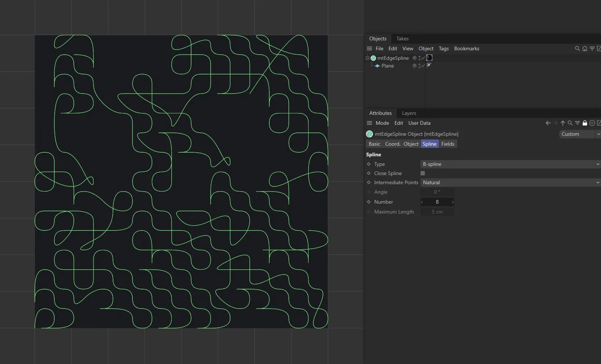
Task: Increase the Number value with the right stepper arrow
Action: pyautogui.click(x=452, y=202)
